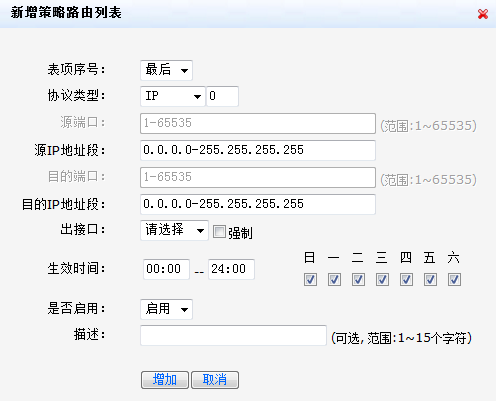The width and height of the screenshot is (496, 401).
Task: Toggle the 二 (Tuesday) checkbox
Action: [x=358, y=280]
